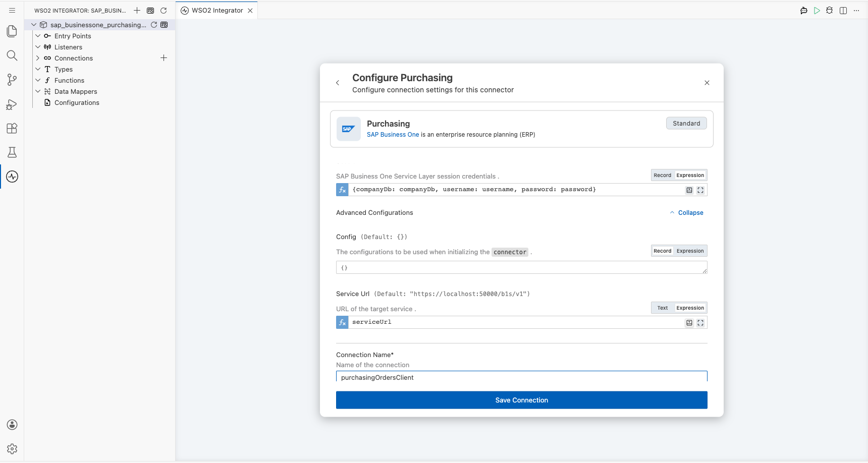Click the hamburger menu icon
Screen dimensions: 868x463
(12, 10)
